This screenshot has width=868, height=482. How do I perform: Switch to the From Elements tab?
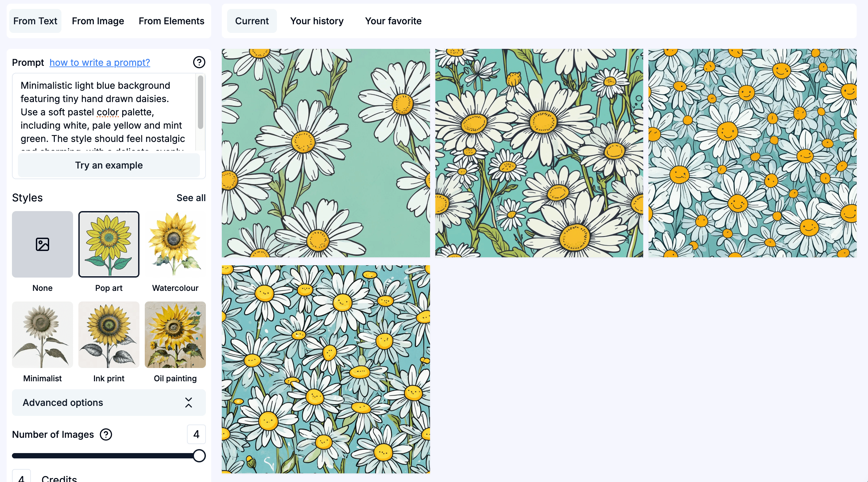pyautogui.click(x=171, y=21)
